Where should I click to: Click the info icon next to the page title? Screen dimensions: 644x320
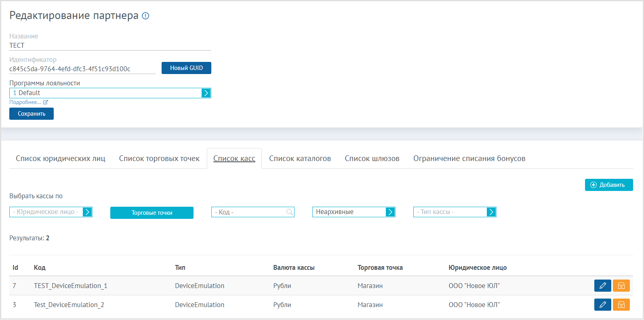(146, 16)
